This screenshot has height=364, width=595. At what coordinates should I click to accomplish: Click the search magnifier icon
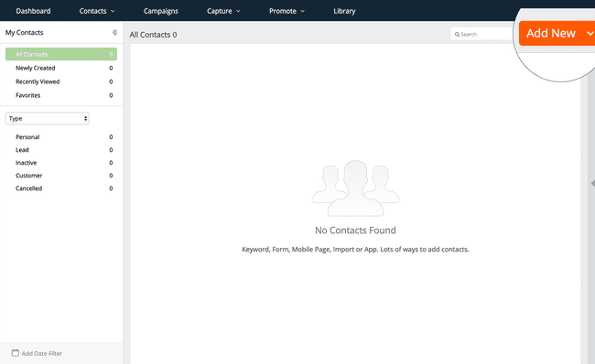[457, 34]
